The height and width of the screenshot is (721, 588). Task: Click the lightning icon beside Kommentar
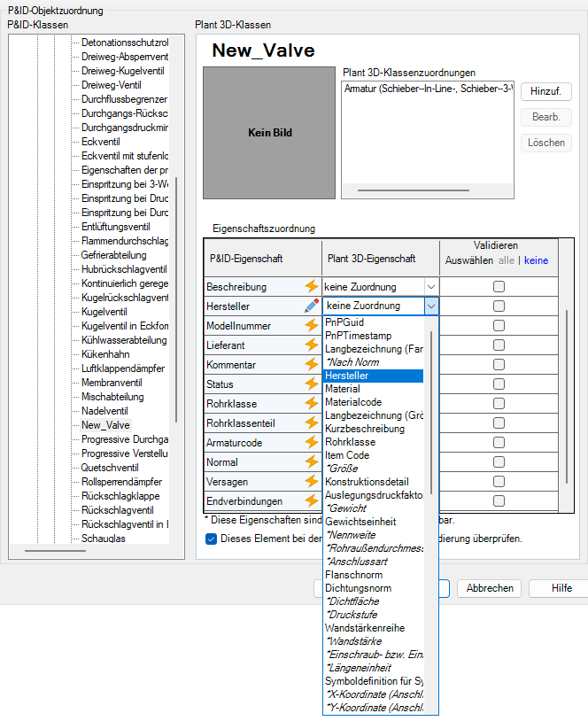click(311, 365)
